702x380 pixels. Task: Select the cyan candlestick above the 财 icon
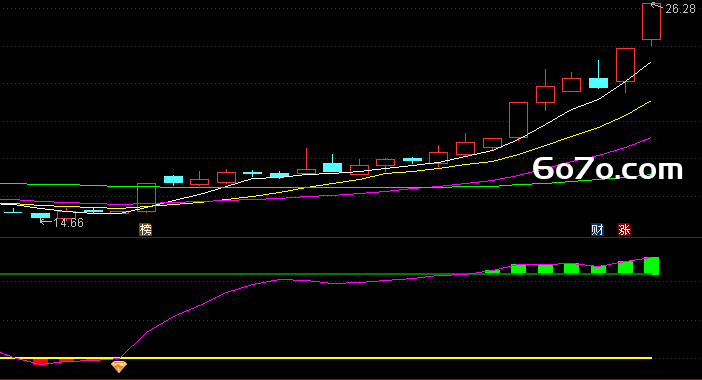coord(599,82)
